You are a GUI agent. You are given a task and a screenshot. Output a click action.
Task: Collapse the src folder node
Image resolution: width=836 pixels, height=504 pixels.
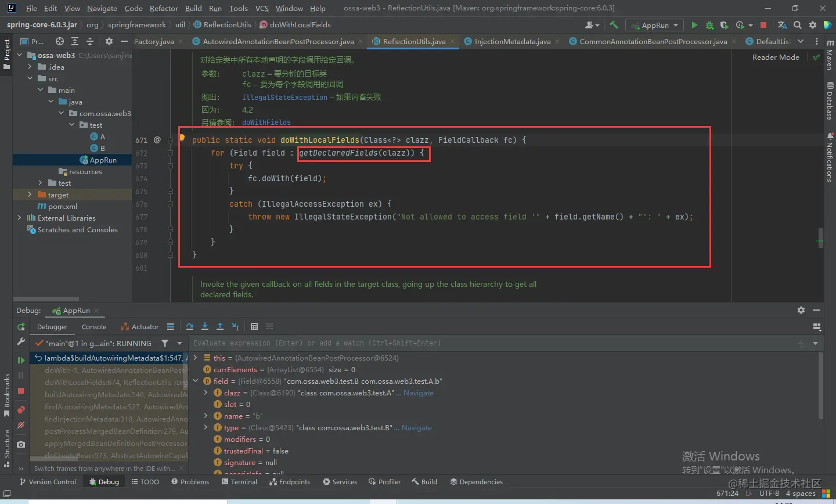coord(30,78)
